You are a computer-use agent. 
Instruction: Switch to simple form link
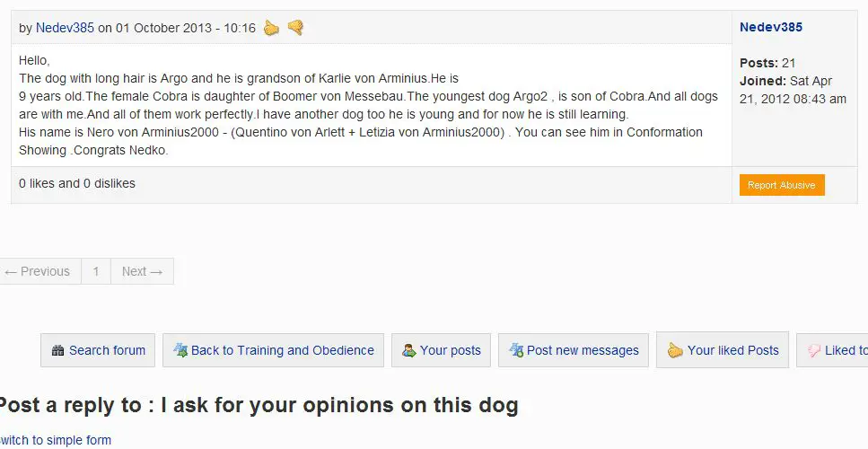point(56,440)
